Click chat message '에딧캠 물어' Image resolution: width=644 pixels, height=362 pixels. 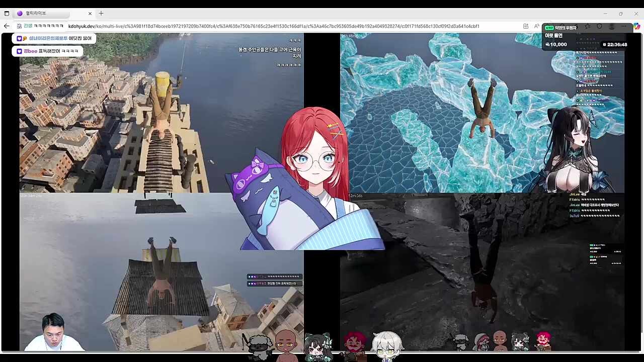[x=80, y=39]
